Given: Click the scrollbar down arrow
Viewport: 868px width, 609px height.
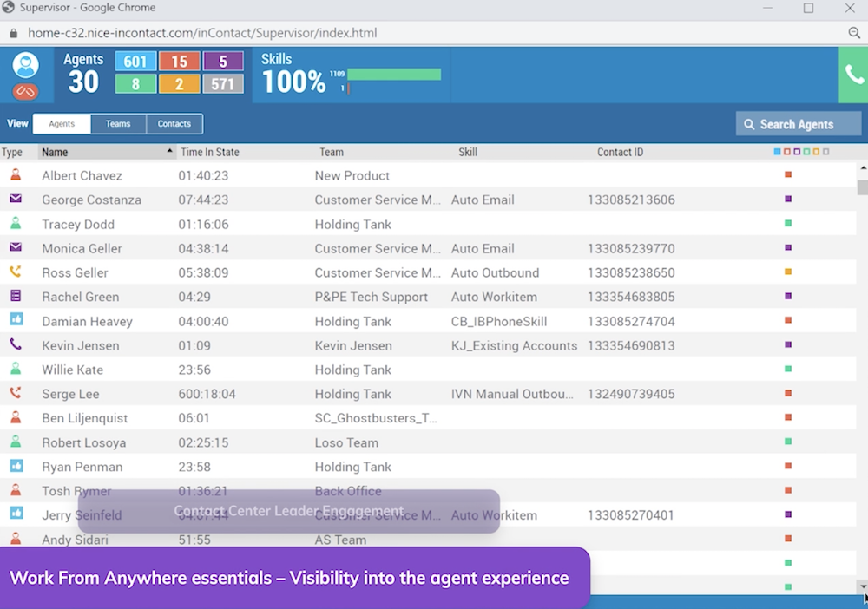Looking at the screenshot, I should [863, 586].
